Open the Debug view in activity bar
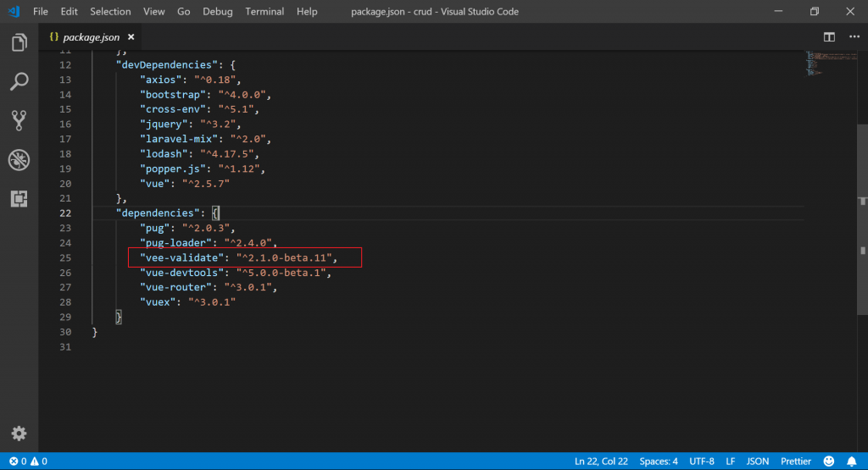Screen dimensions: 868x470 click(x=19, y=160)
